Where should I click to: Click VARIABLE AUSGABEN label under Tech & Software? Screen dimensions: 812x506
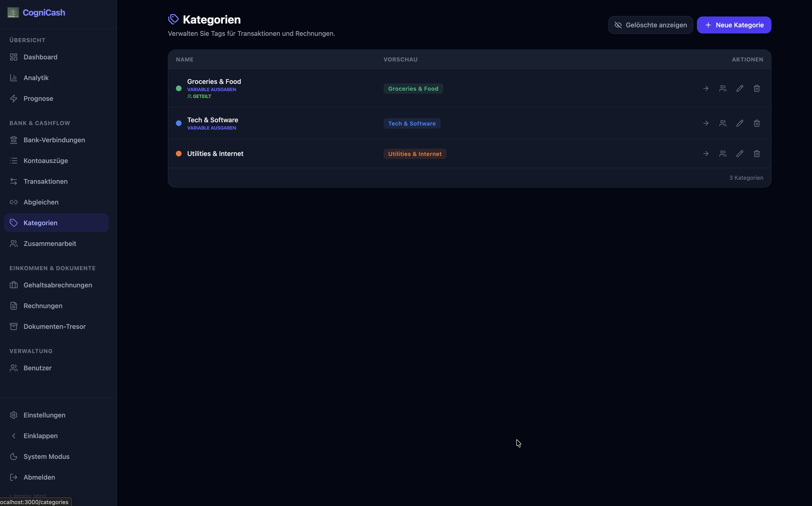[x=212, y=128]
